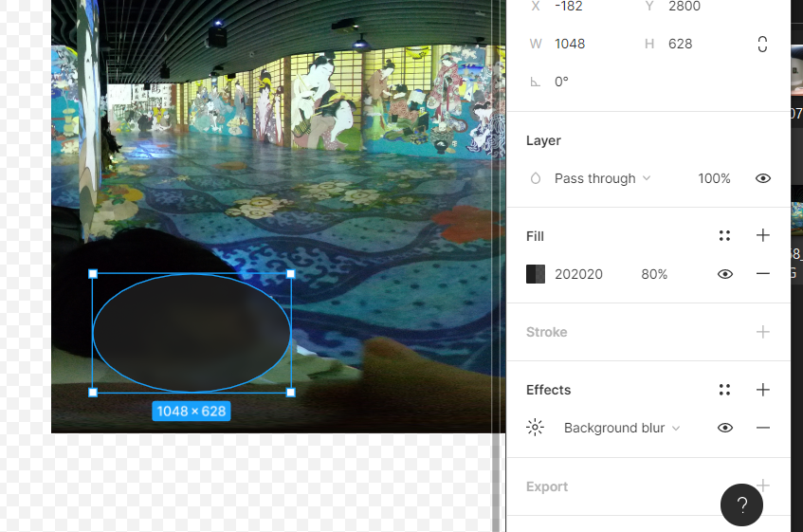
Task: Toggle layer visibility eye icon
Action: coord(762,178)
